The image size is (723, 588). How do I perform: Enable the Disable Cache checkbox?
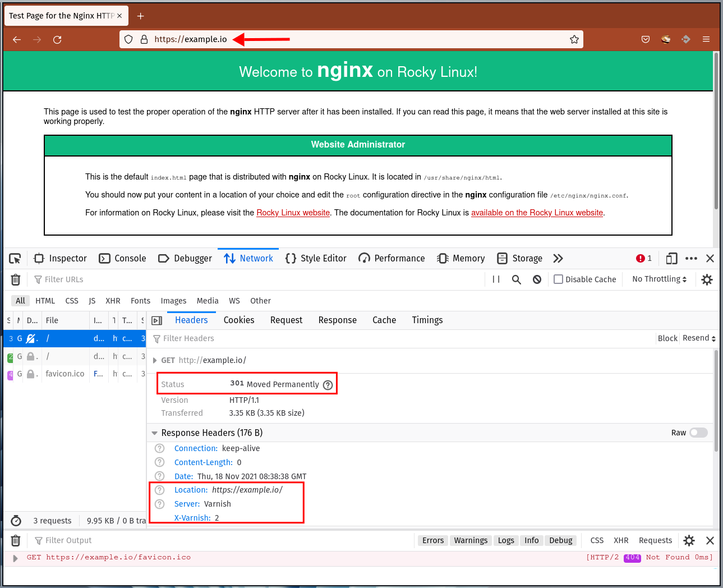click(x=558, y=279)
